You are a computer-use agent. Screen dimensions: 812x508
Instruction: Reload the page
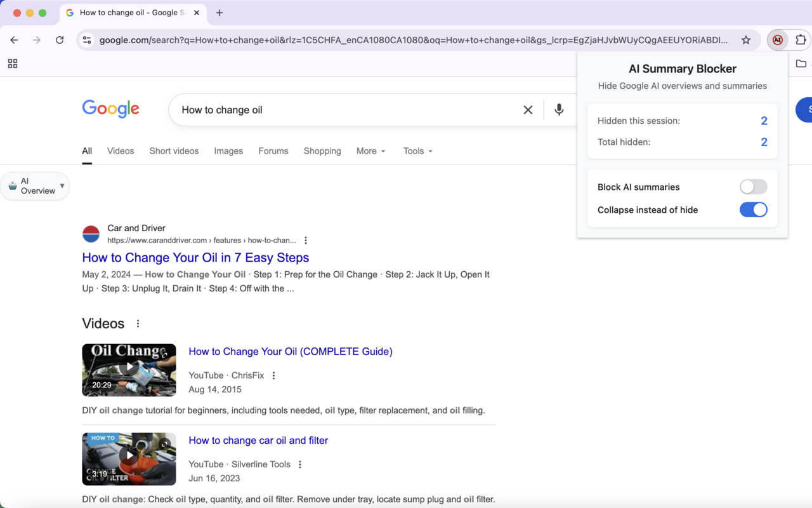[60, 39]
